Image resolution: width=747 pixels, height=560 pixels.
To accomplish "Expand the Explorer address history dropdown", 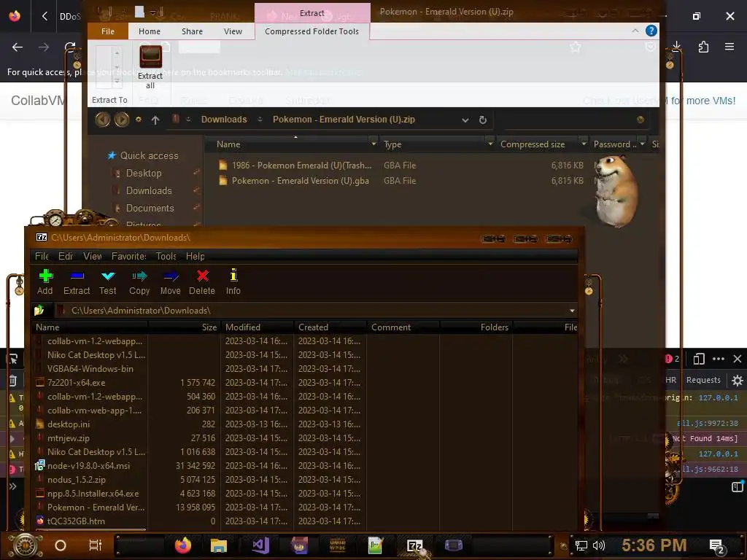I will pos(465,120).
